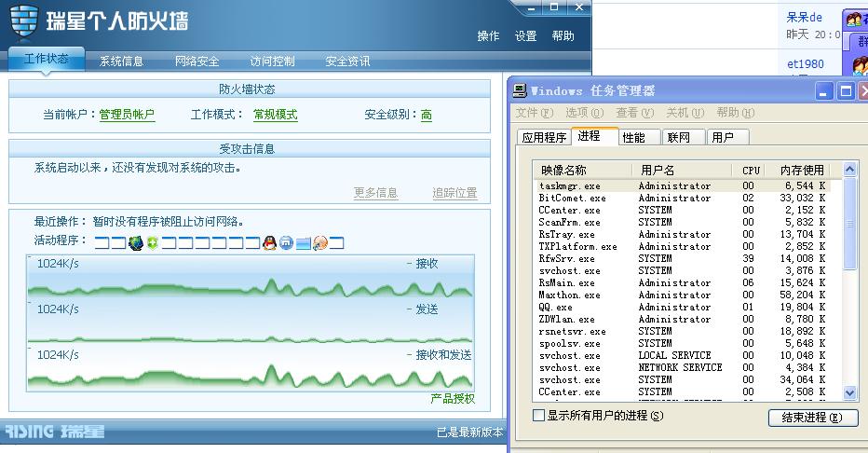Image resolution: width=868 pixels, height=453 pixels.
Task: Enable 显示所有用户的进程 checkbox
Action: click(538, 416)
